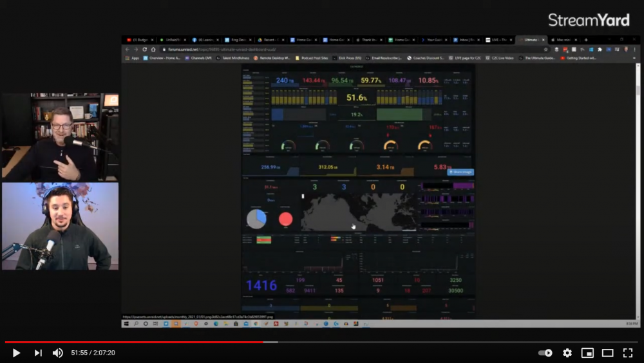This screenshot has height=363, width=644.
Task: Reload the page in the browser
Action: click(144, 50)
